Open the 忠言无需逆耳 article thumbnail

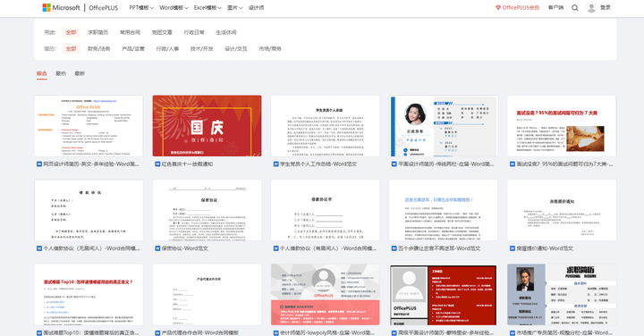(444, 210)
